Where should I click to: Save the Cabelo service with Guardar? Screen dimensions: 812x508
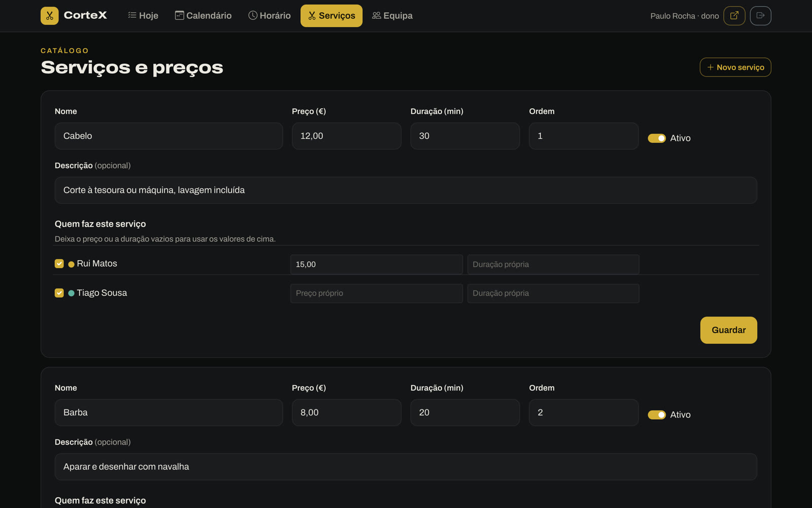click(728, 330)
